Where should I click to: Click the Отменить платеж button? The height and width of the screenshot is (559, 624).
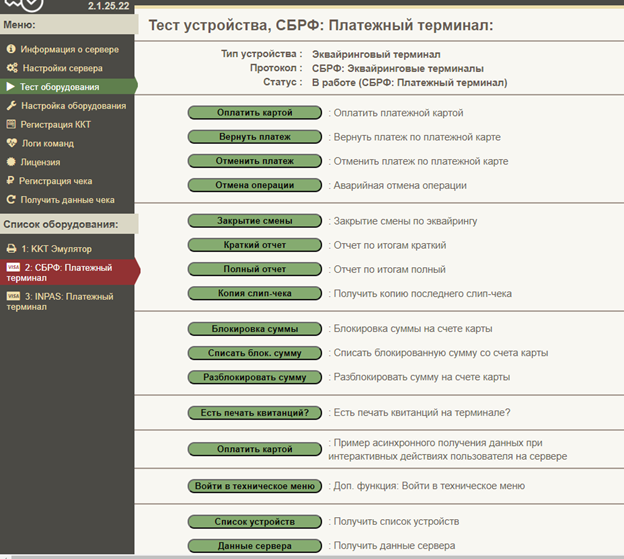pos(255,161)
